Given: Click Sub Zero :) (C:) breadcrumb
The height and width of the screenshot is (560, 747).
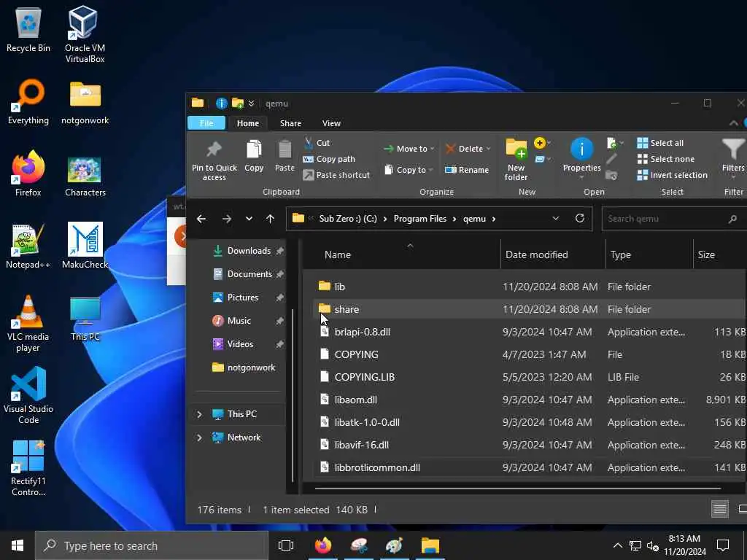Looking at the screenshot, I should pyautogui.click(x=348, y=219).
